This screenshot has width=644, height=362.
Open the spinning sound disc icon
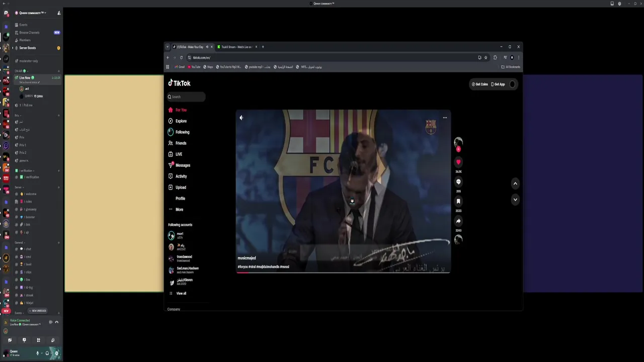[x=458, y=240]
